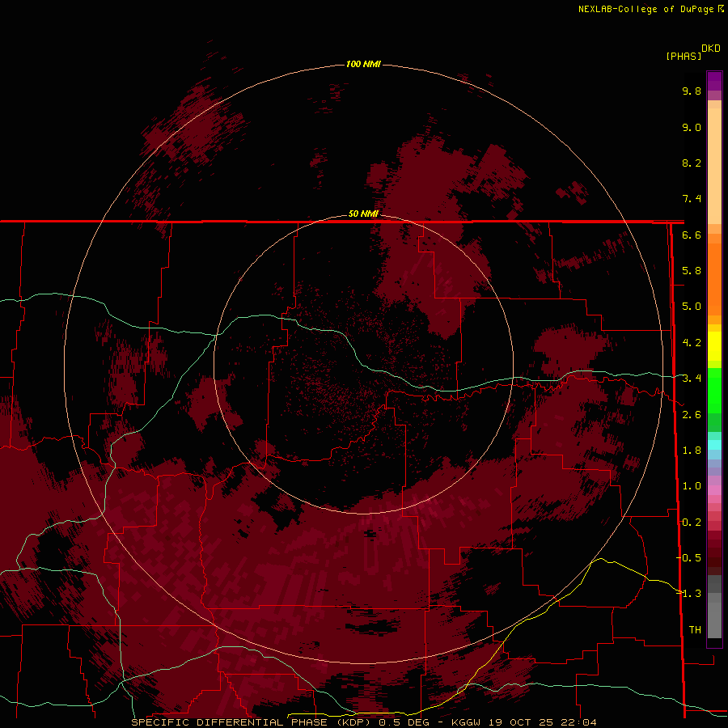Click the 2.6 colorbar value label
This screenshot has height=728, width=728.
point(692,415)
